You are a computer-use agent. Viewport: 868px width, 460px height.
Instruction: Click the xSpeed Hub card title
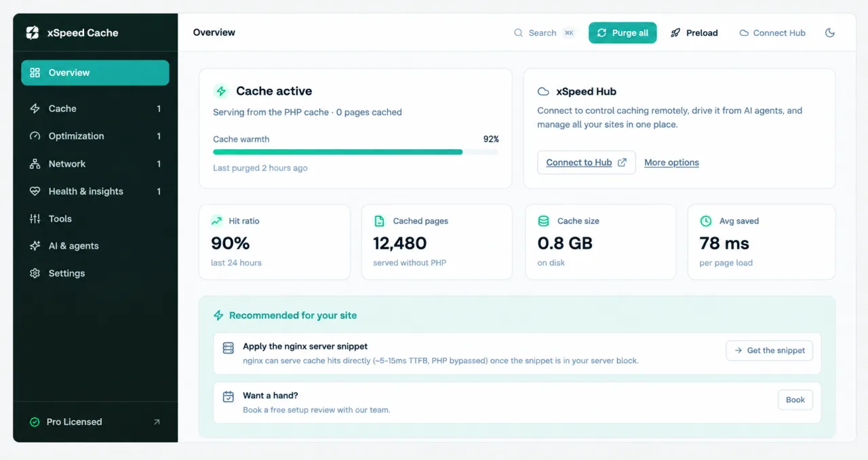586,91
